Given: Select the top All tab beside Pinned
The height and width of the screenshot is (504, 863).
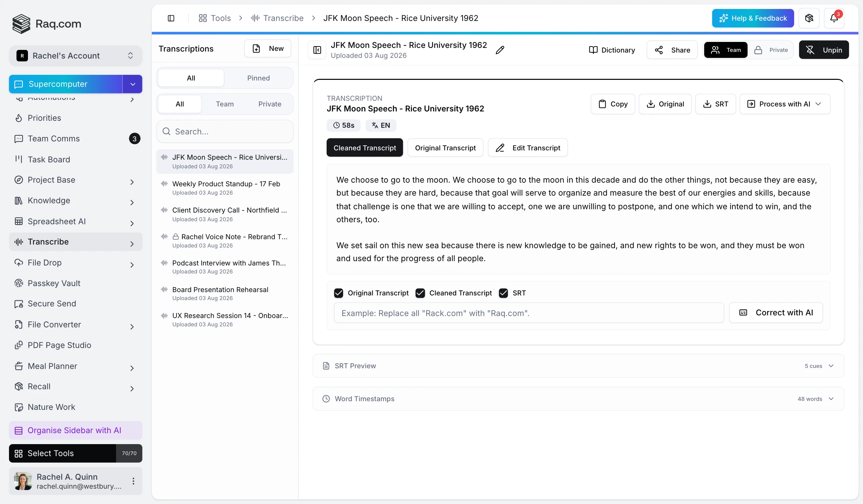Looking at the screenshot, I should point(191,78).
